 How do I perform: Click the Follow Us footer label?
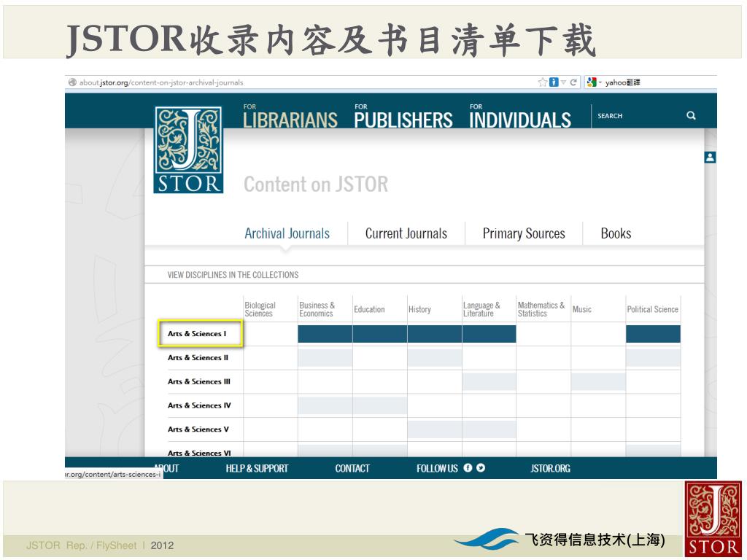pos(437,468)
